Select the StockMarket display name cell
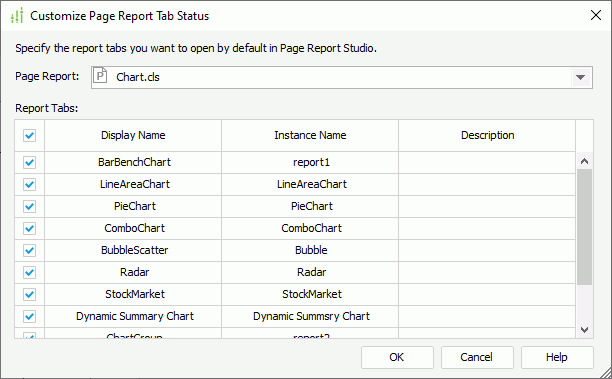 133,294
